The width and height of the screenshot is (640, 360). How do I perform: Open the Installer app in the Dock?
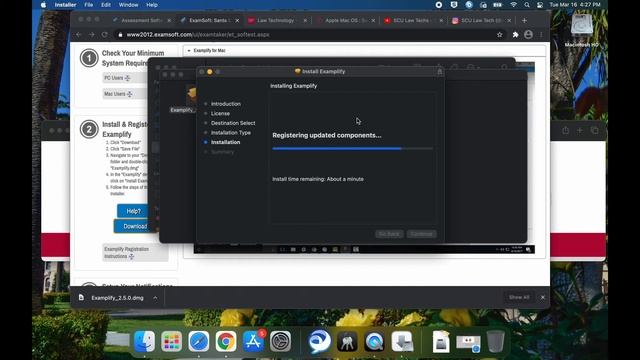pos(402,341)
